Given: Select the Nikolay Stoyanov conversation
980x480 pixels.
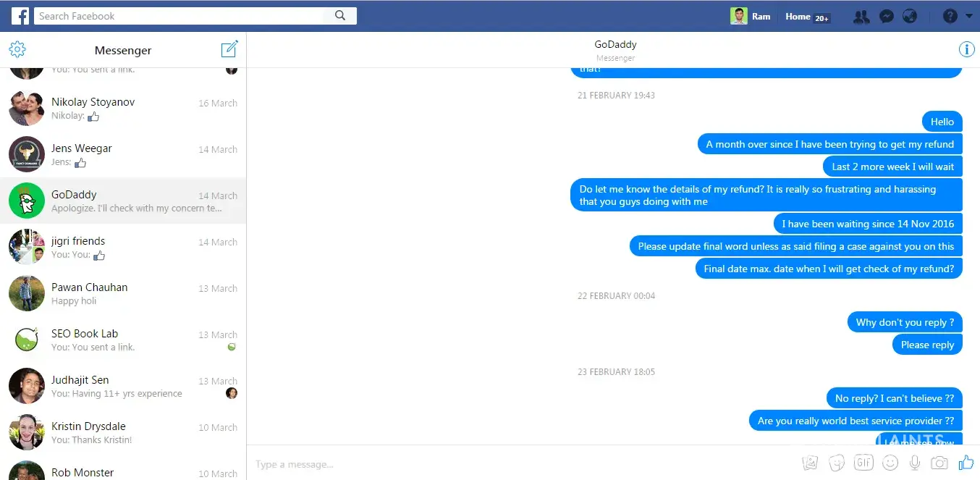Looking at the screenshot, I should tap(123, 109).
